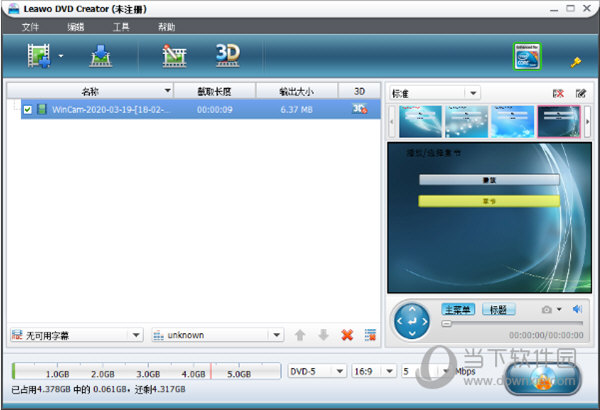Click the red X remove-item icon below the list
Screen dimensions: 600x410
click(x=347, y=335)
